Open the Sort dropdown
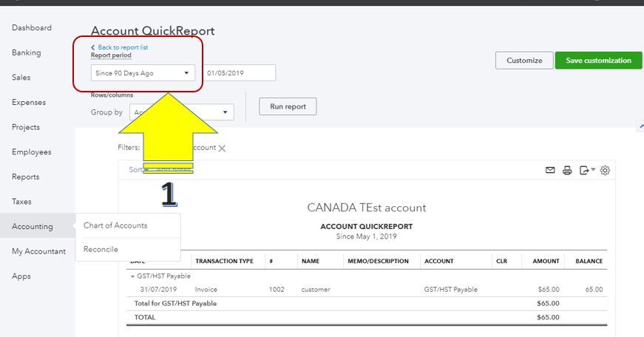This screenshot has height=337, width=644. point(138,169)
